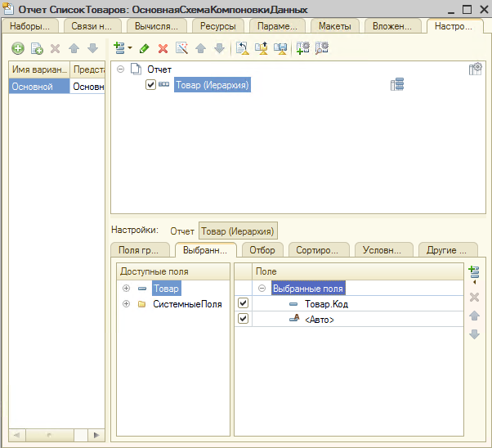This screenshot has height=448, width=492.
Task: Expand the Товар node in available fields
Action: click(x=126, y=289)
